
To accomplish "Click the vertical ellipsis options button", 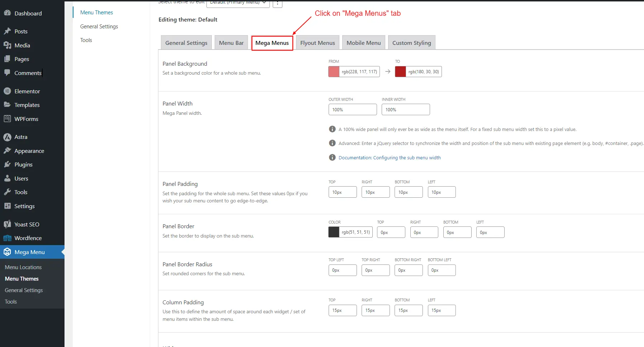I will [277, 3].
